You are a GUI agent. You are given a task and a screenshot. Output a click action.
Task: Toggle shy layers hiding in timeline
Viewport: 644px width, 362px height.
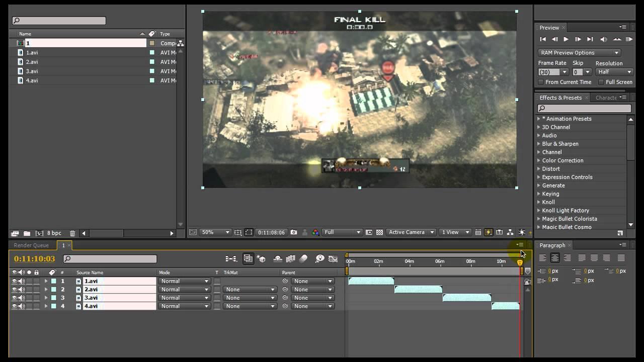point(277,258)
